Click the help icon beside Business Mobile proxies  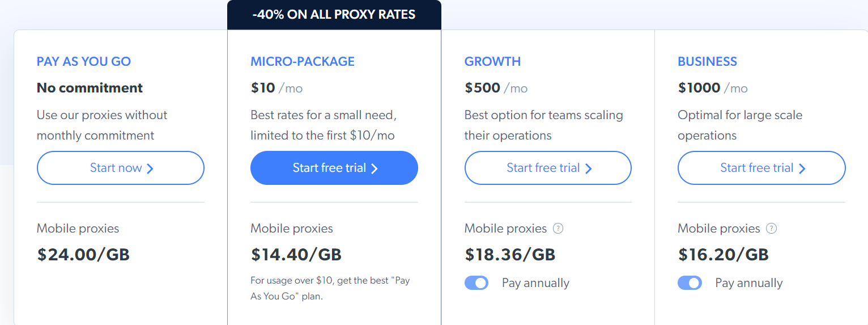tap(771, 229)
